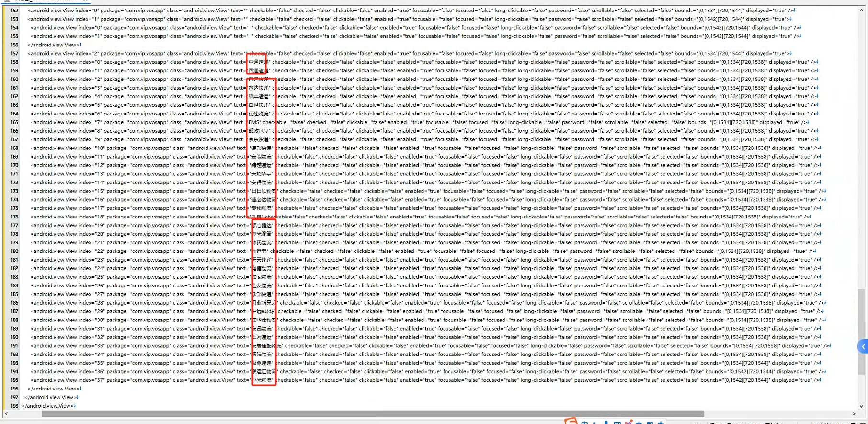The height and width of the screenshot is (424, 868).
Task: Click line number 165 in the gutter
Action: click(14, 122)
